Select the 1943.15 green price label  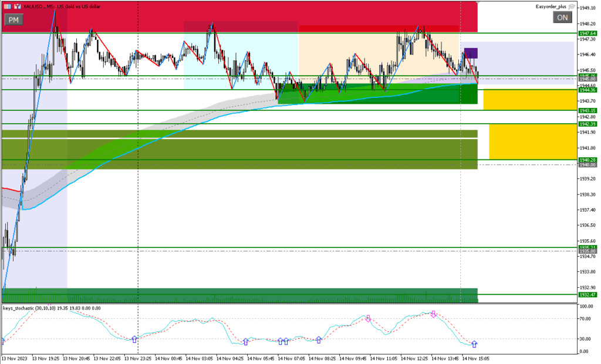[587, 110]
